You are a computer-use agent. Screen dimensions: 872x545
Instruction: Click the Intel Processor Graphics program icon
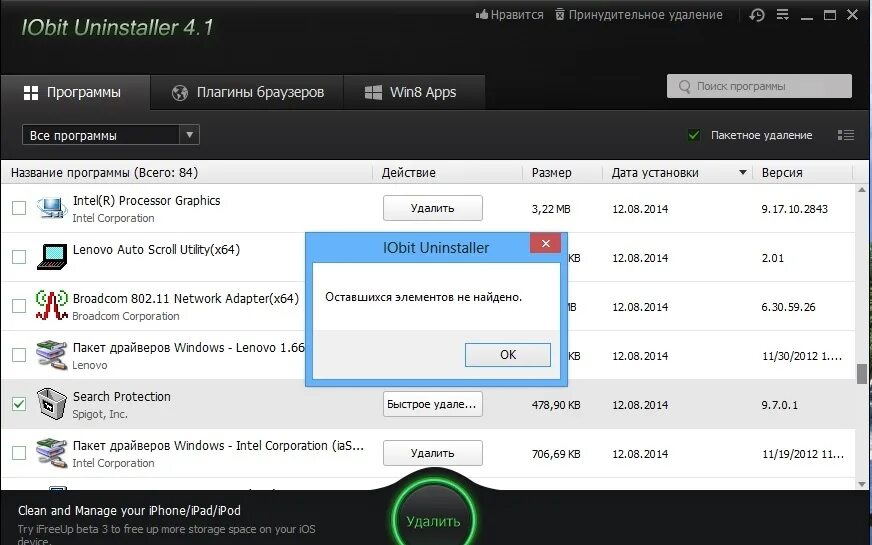click(52, 208)
